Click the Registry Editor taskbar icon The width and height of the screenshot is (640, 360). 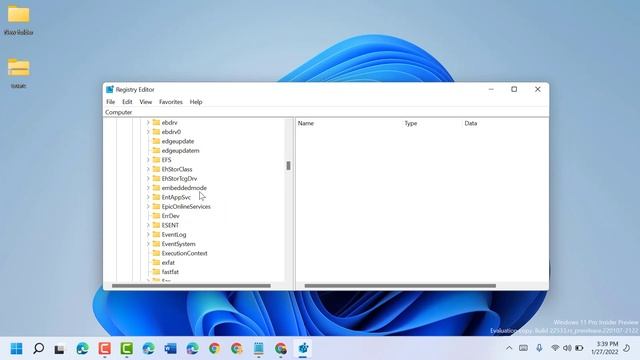point(302,349)
